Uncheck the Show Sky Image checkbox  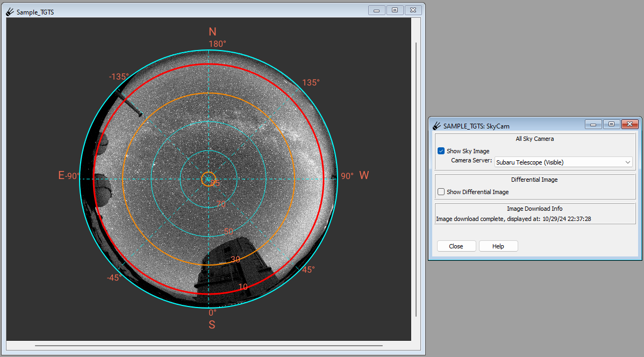click(441, 151)
